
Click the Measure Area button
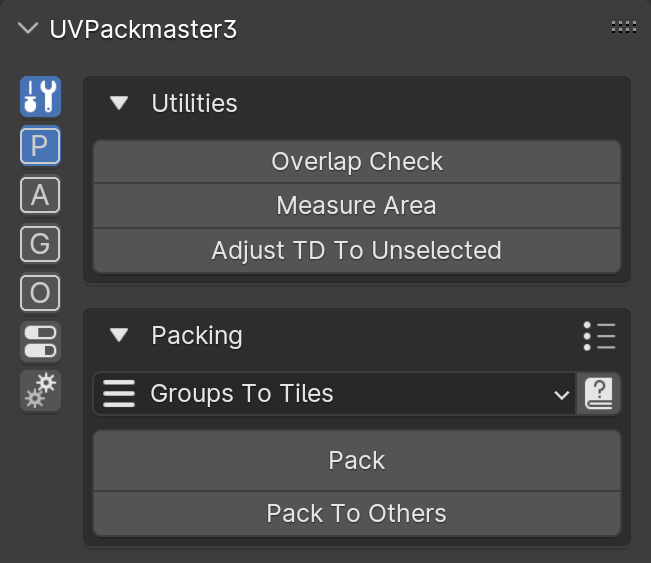[357, 206]
